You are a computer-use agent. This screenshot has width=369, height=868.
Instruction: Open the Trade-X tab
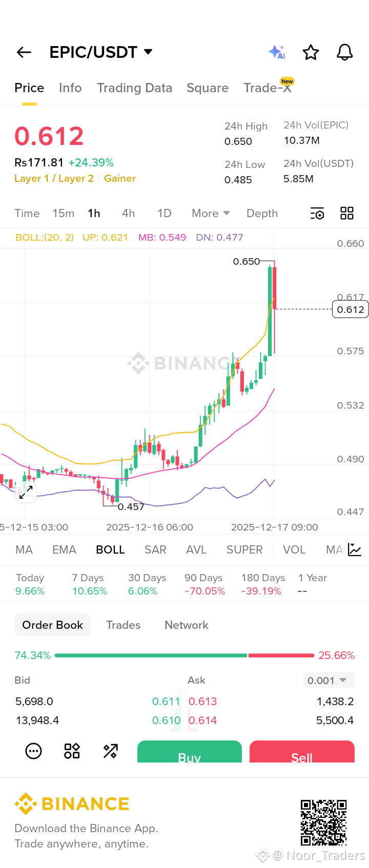(x=268, y=88)
